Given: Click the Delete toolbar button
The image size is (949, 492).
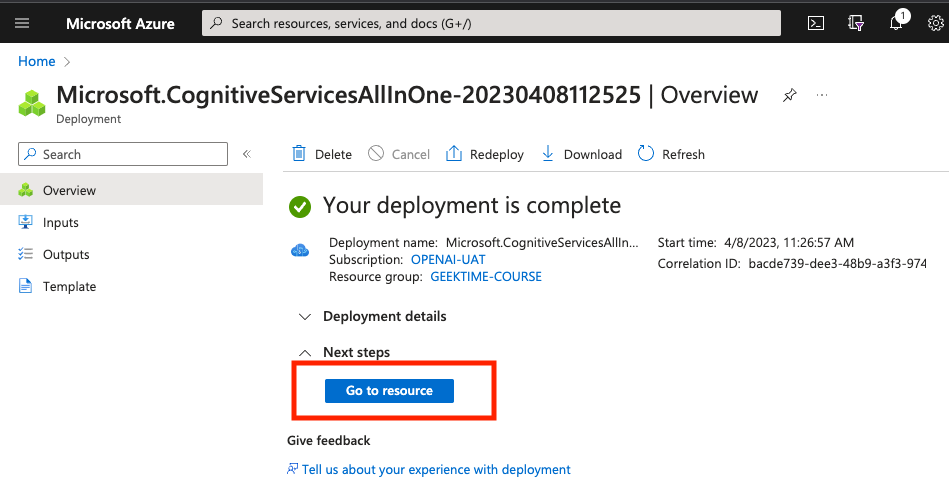Looking at the screenshot, I should [322, 154].
